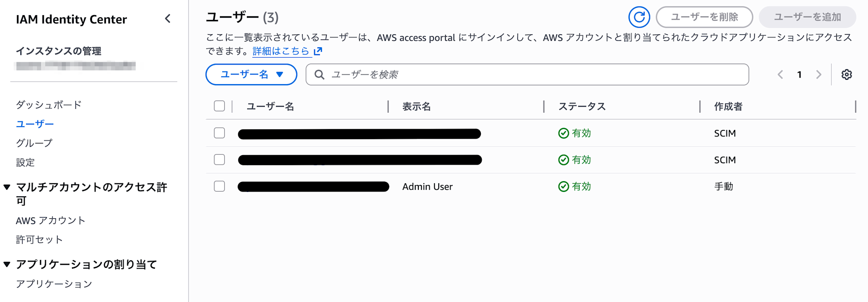The width and height of the screenshot is (868, 302).
Task: Click page number 1
Action: pos(799,75)
